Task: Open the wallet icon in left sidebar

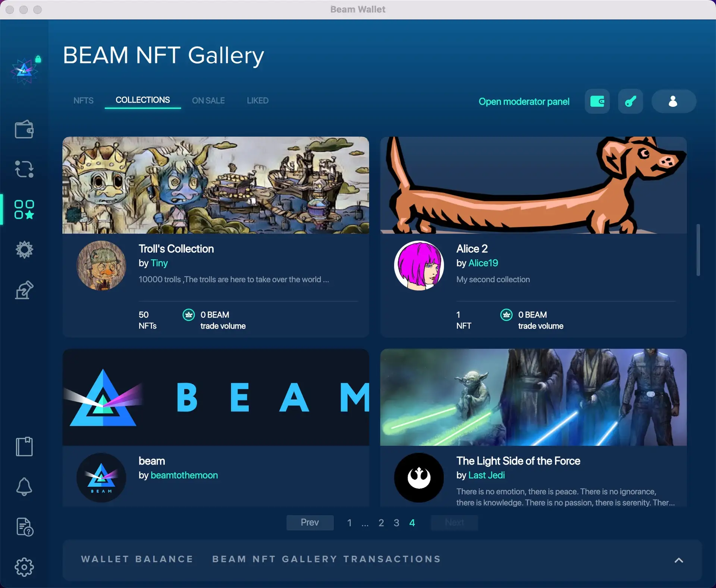Action: coord(24,129)
